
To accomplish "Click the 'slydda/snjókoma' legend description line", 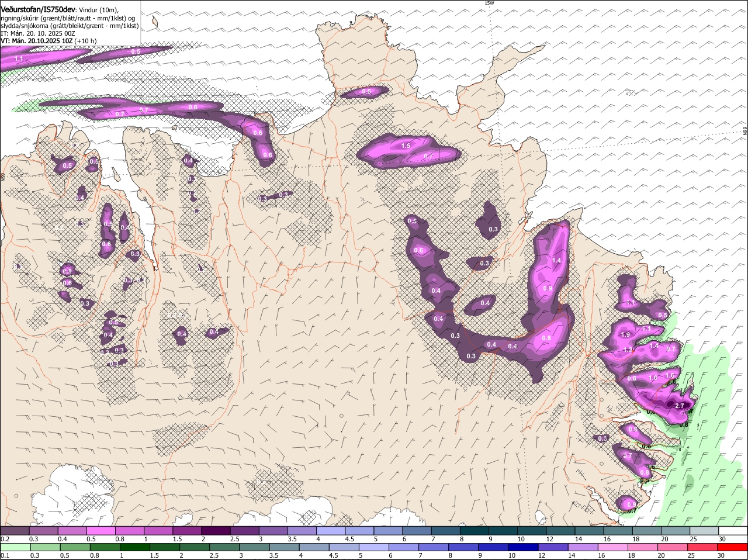I will point(70,26).
